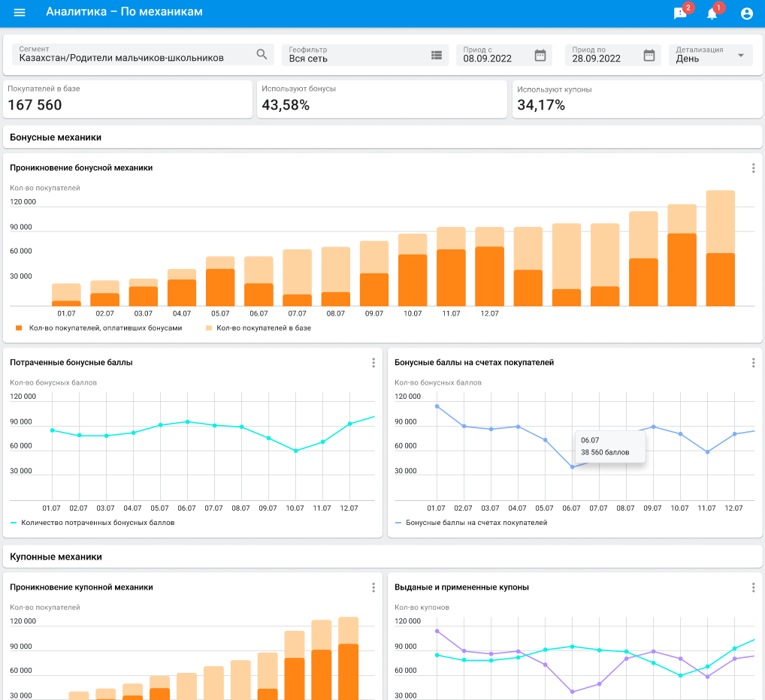Expand the Детализация dropdown
This screenshot has height=700, width=765.
point(740,55)
